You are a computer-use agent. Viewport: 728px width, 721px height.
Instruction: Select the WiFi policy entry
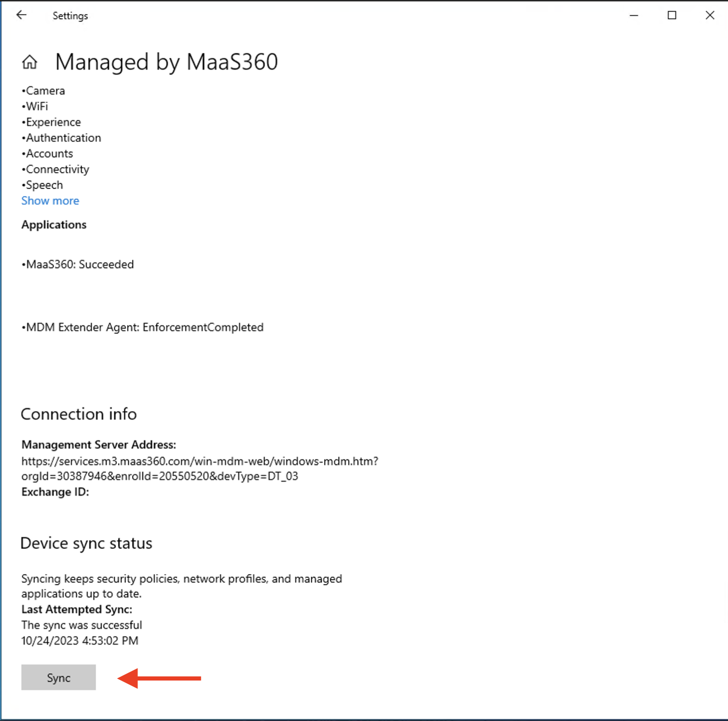35,107
